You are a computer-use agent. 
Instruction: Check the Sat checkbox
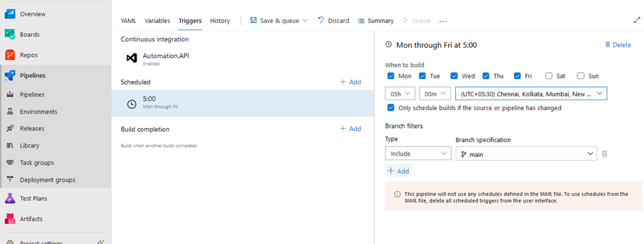tap(549, 76)
